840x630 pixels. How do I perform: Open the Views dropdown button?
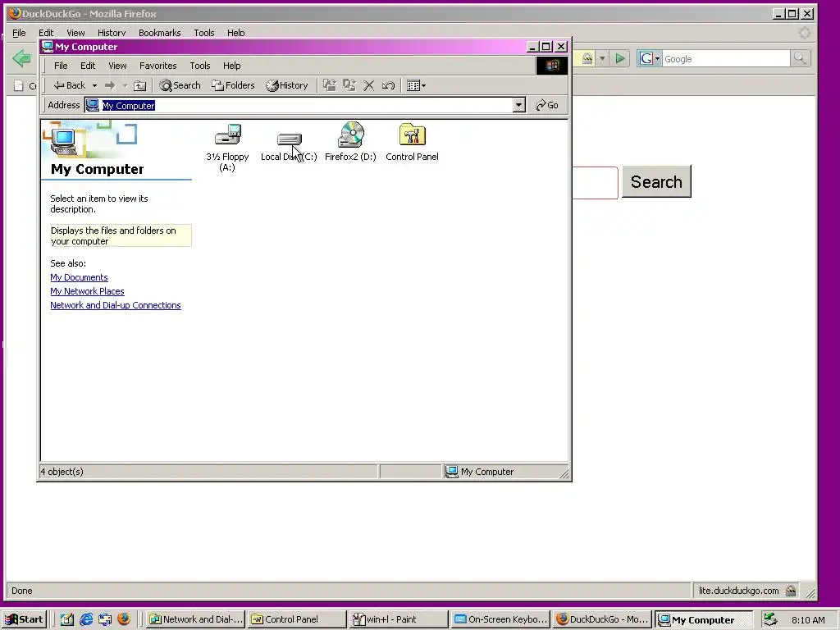pyautogui.click(x=416, y=85)
